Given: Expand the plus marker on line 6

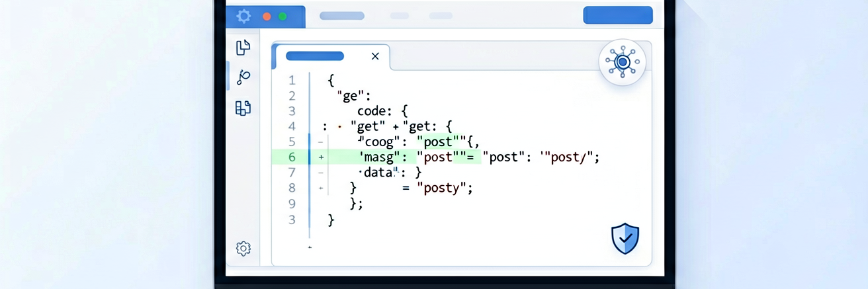Looking at the screenshot, I should (x=321, y=157).
